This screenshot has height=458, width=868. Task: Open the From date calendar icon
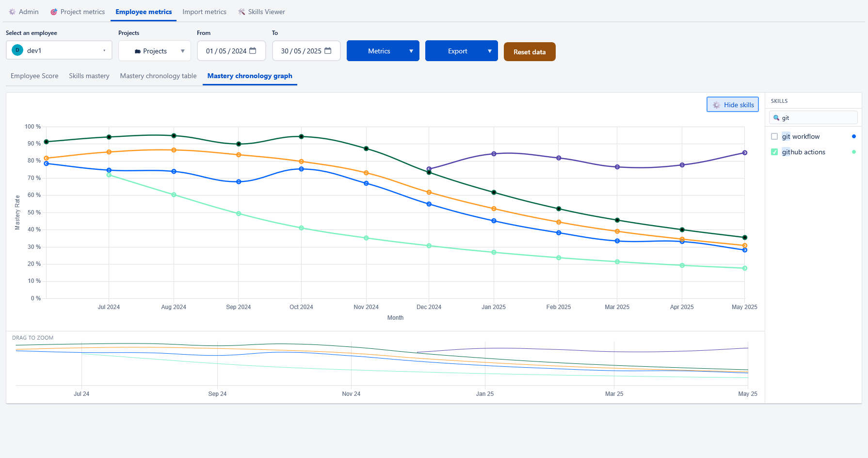click(253, 50)
